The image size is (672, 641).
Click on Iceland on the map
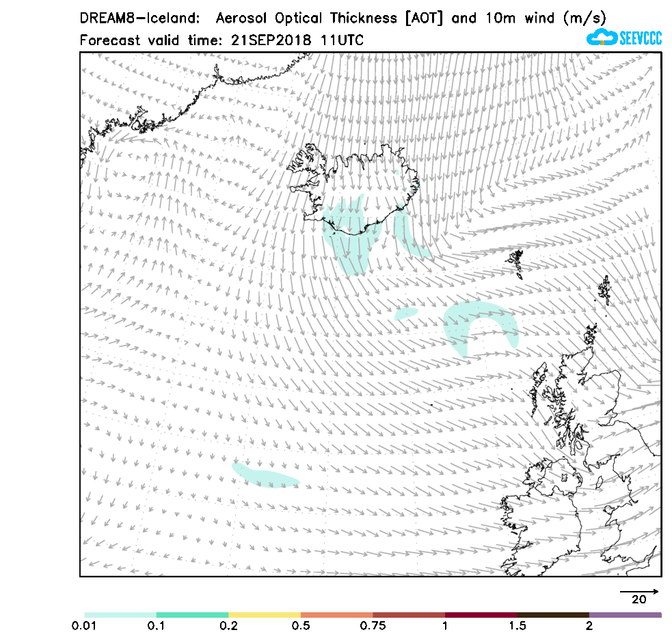pyautogui.click(x=355, y=185)
